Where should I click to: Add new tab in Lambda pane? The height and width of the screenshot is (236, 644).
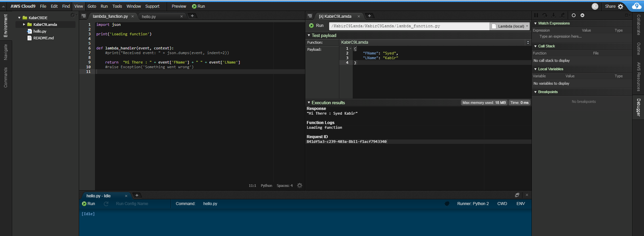(x=369, y=16)
